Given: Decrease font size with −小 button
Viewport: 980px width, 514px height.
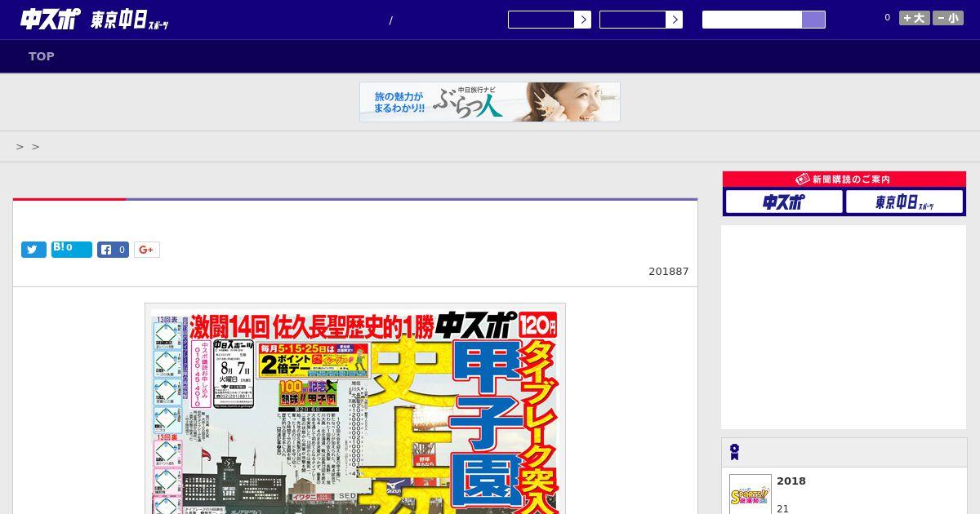Looking at the screenshot, I should click(x=948, y=18).
